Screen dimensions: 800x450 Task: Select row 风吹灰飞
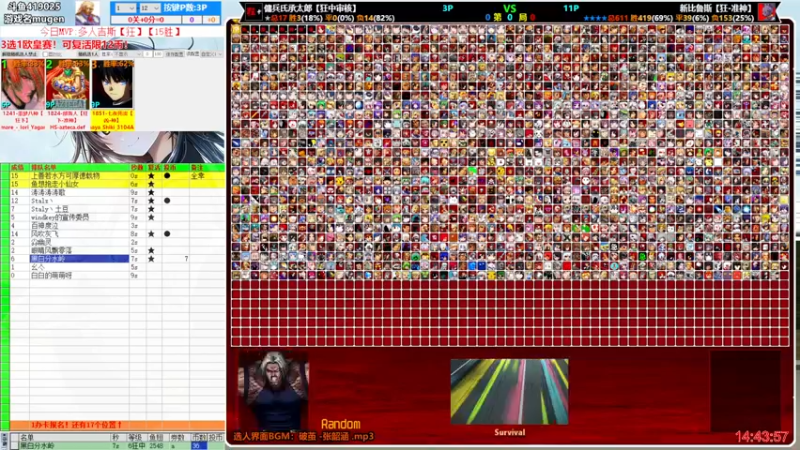click(x=117, y=234)
